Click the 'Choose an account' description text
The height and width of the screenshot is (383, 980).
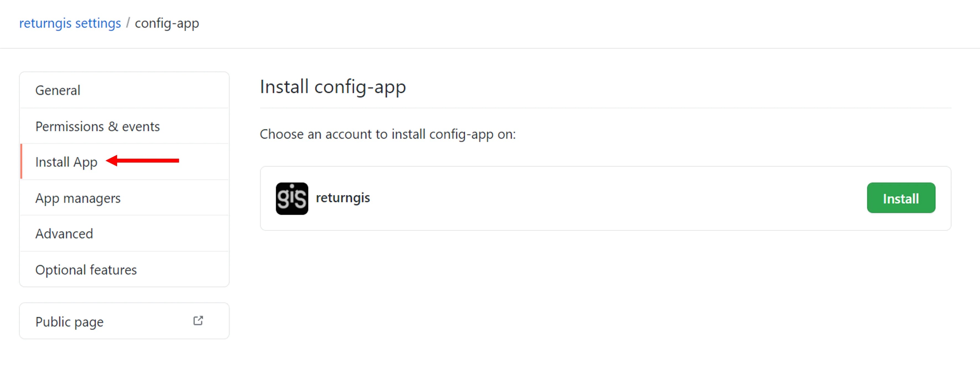tap(388, 134)
